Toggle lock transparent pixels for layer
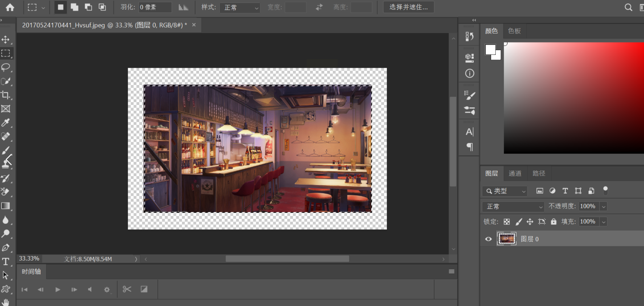Screen dimensions: 644x306 (507, 222)
